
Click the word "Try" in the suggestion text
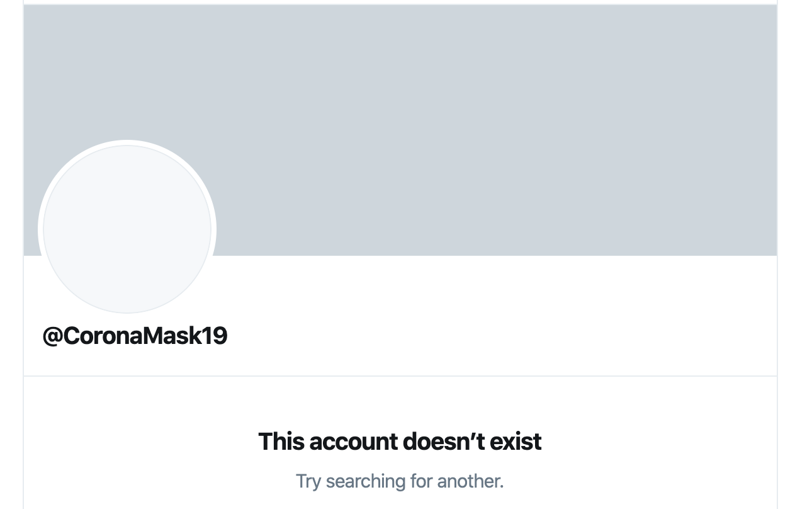tap(308, 482)
